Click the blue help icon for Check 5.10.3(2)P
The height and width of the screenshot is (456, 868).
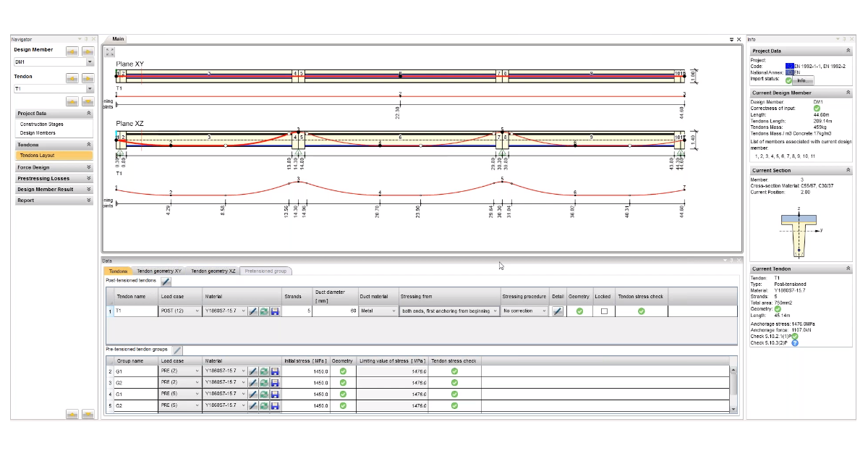[795, 343]
